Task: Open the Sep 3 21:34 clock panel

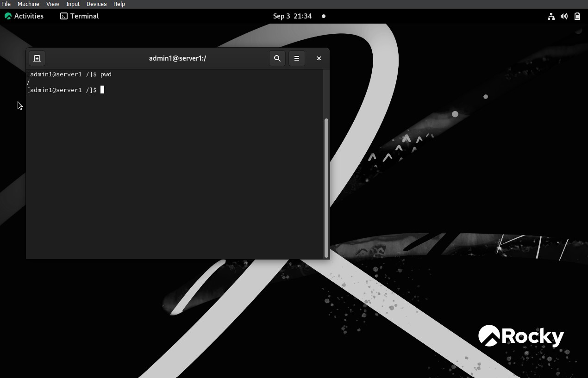Action: [293, 16]
